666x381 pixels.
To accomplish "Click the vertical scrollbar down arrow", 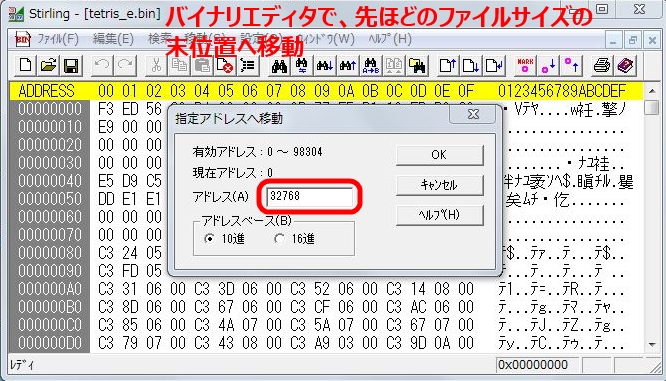I will tap(652, 344).
